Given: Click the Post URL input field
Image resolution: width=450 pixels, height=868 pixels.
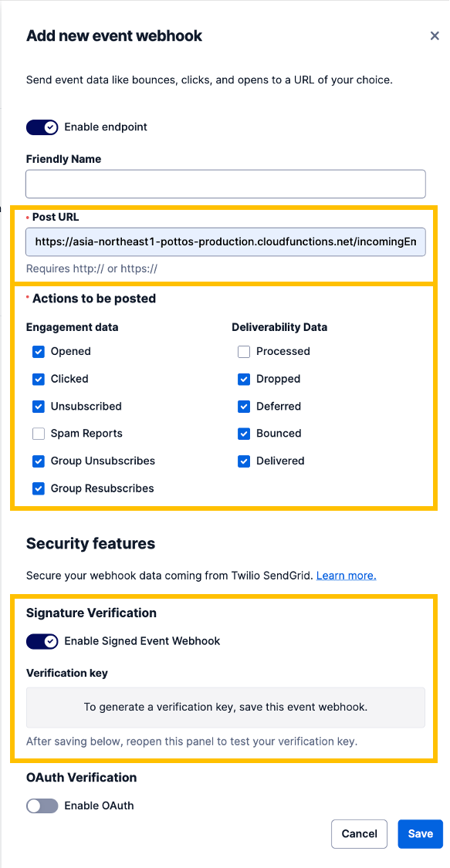Looking at the screenshot, I should click(x=225, y=242).
